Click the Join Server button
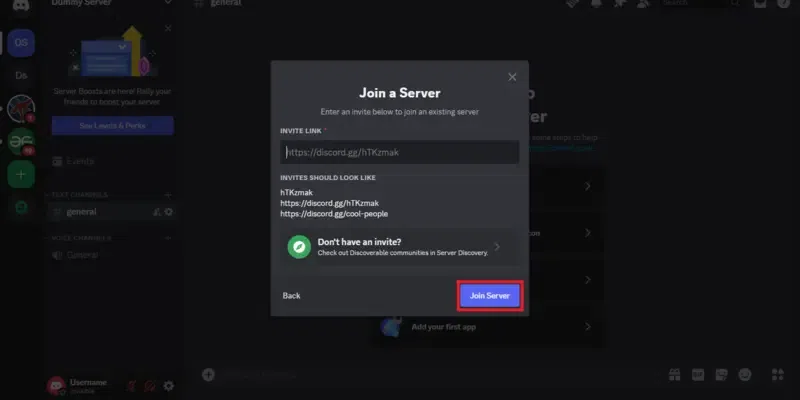 pos(489,295)
